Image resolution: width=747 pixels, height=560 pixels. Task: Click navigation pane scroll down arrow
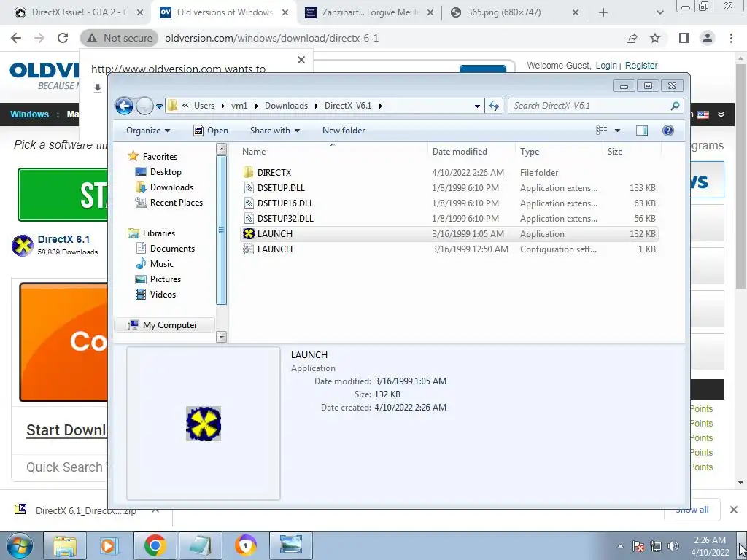[x=221, y=337]
